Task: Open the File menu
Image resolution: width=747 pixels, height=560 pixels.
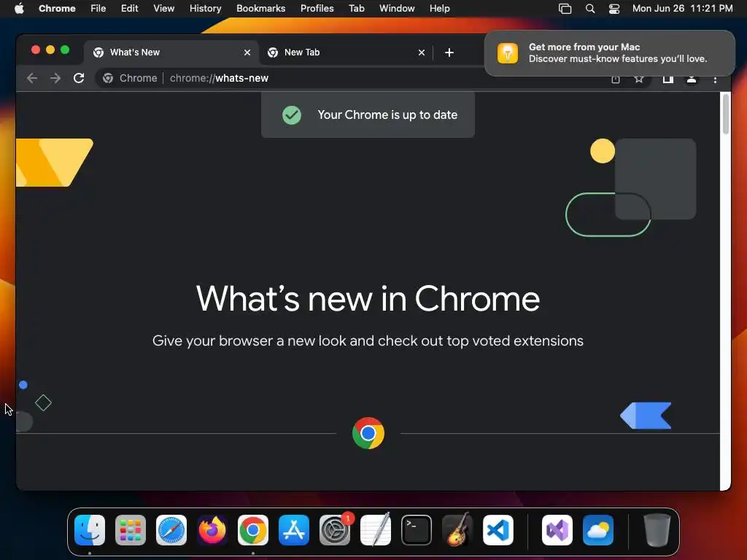Action: click(98, 9)
